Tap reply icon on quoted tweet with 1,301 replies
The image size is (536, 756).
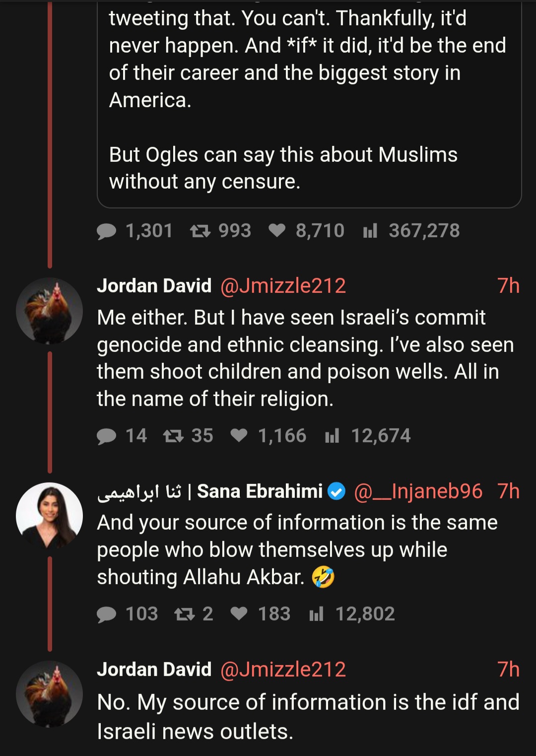[x=106, y=231]
